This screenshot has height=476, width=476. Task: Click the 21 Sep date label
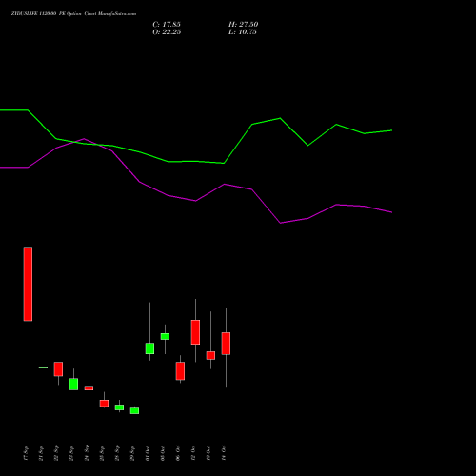pyautogui.click(x=41, y=453)
